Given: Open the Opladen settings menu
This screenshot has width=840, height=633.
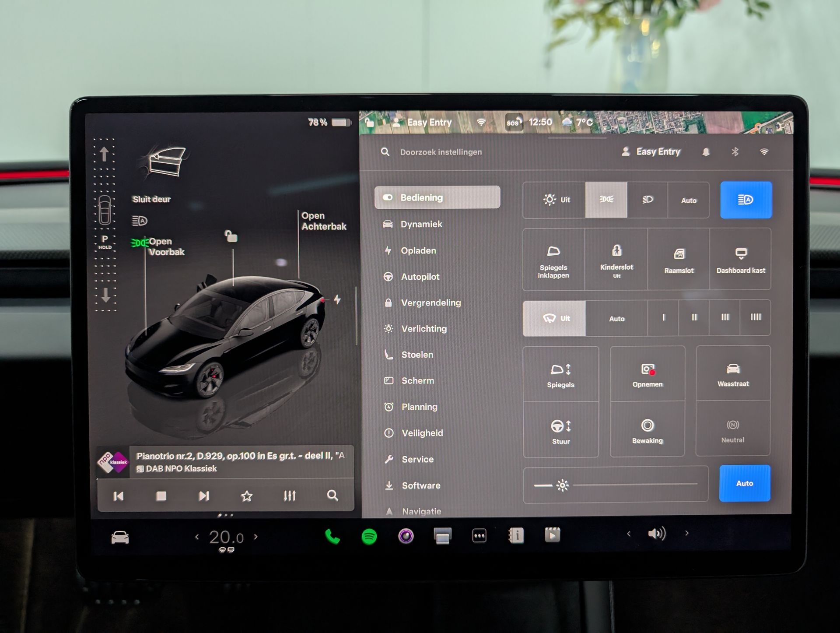Looking at the screenshot, I should coord(418,251).
